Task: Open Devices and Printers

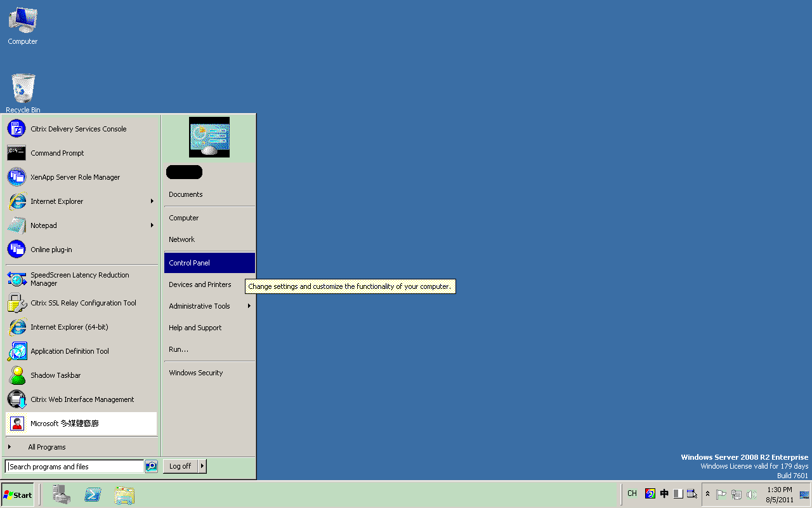Action: 209,284
